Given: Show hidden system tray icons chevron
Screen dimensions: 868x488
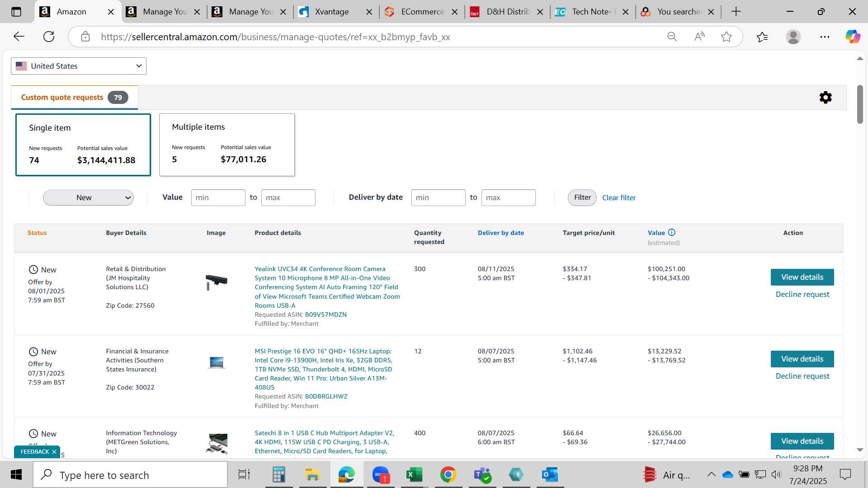Looking at the screenshot, I should 711,474.
